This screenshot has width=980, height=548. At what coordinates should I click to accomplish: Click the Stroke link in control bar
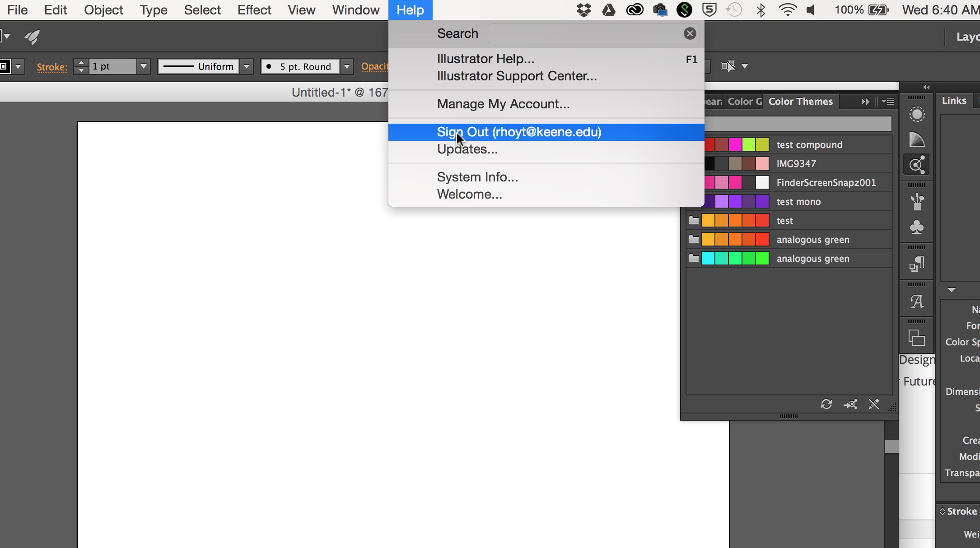pyautogui.click(x=52, y=67)
